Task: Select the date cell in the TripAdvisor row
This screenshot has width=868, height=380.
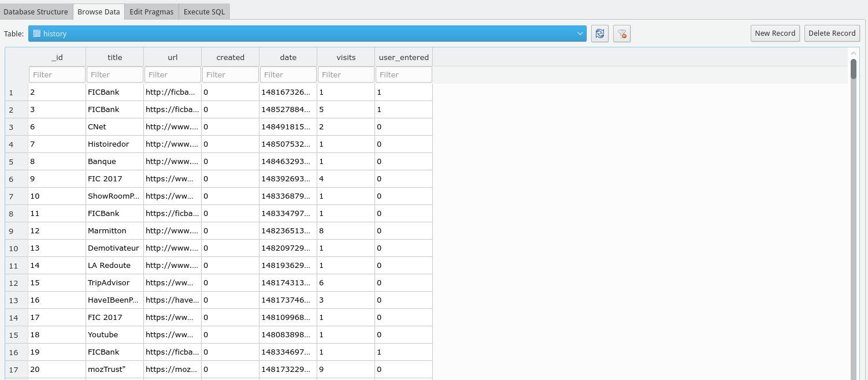Action: click(288, 283)
